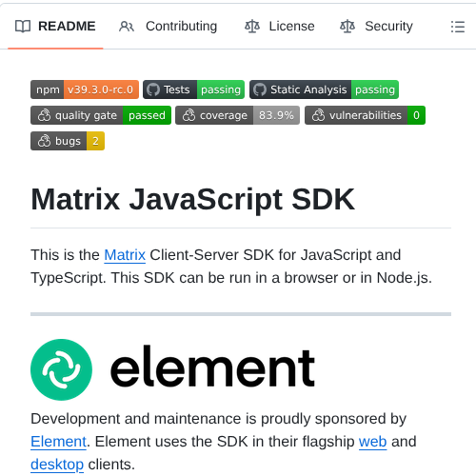The width and height of the screenshot is (476, 476).
Task: Click the Matrix JavaScript SDK heading
Action: [x=192, y=199]
